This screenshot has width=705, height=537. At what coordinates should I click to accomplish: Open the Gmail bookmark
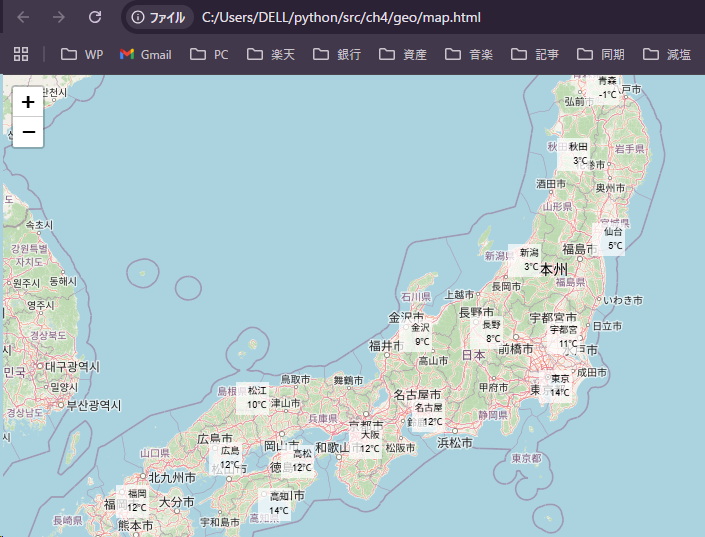tap(145, 54)
